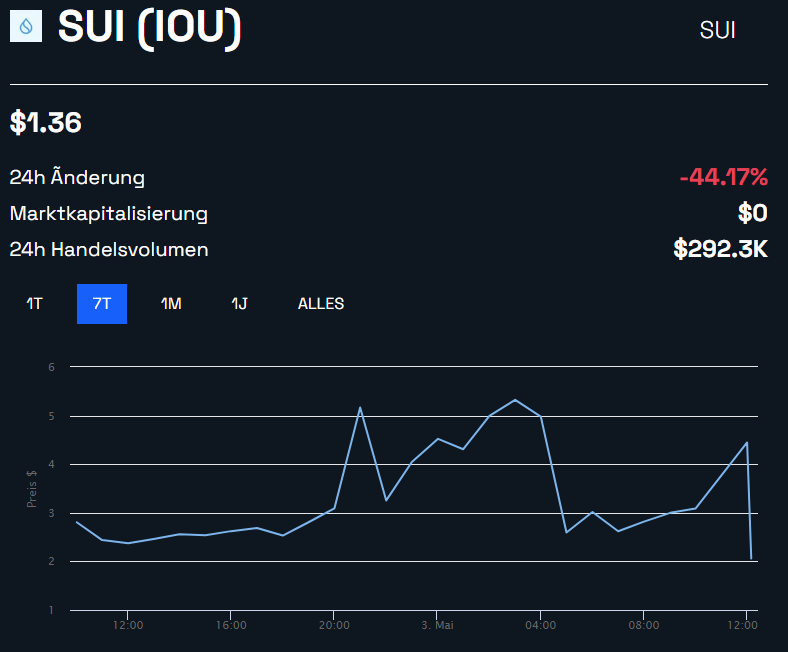Show the 1M chart range
Screen dimensions: 788x652
[x=171, y=304]
